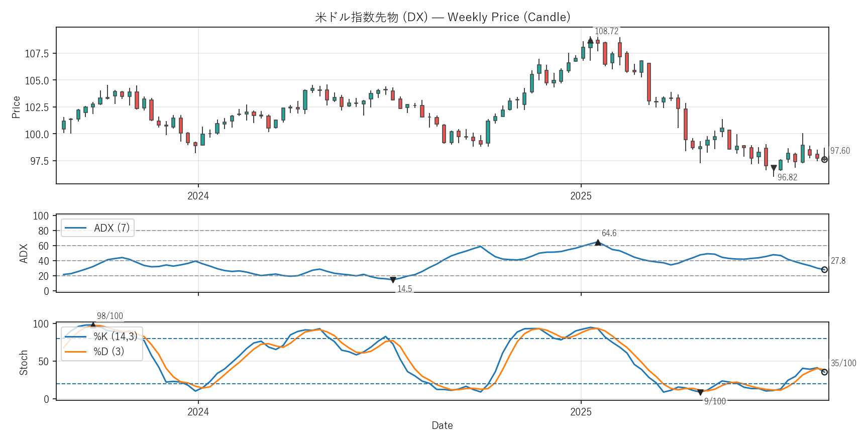
Task: Click the 100.0 price axis tick label
Action: [37, 134]
